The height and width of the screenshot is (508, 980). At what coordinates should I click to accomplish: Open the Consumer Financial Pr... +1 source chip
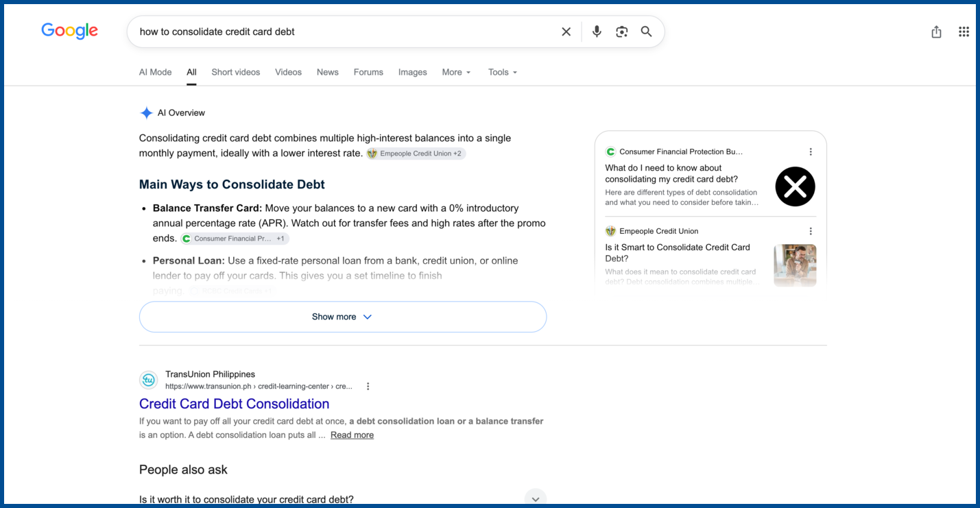235,239
